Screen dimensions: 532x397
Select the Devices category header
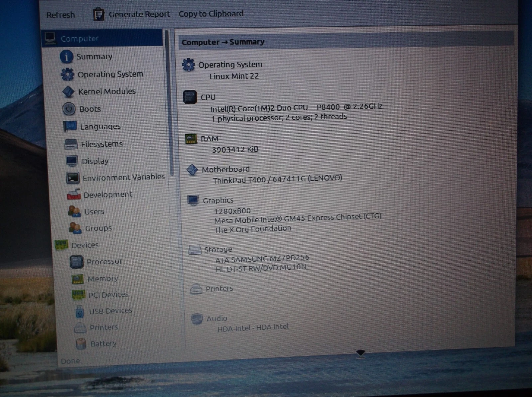click(85, 245)
